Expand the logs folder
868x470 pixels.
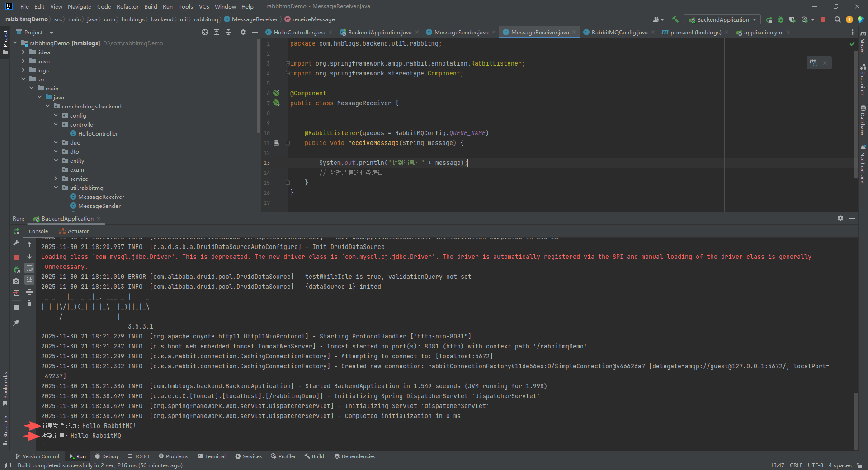click(x=23, y=70)
